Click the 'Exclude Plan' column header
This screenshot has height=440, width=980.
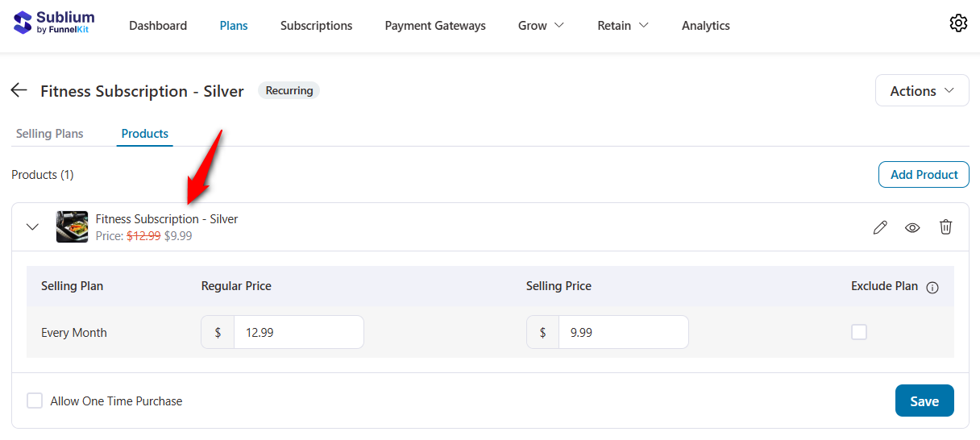coord(884,286)
